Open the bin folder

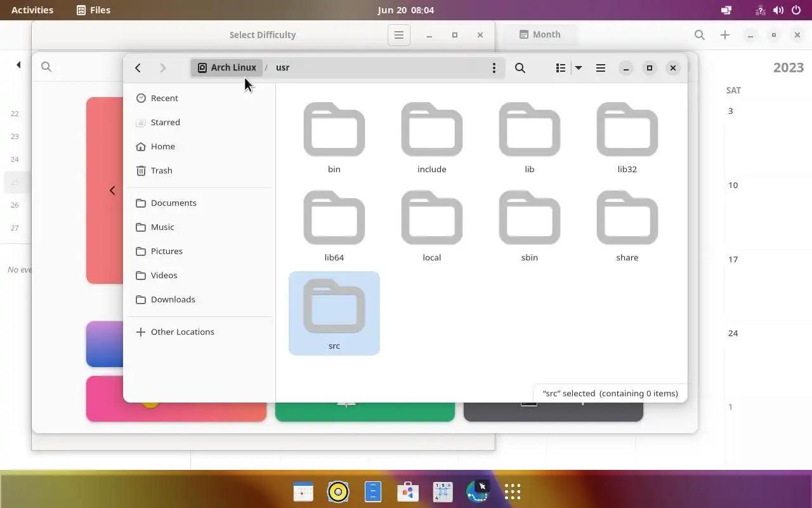[x=334, y=137]
